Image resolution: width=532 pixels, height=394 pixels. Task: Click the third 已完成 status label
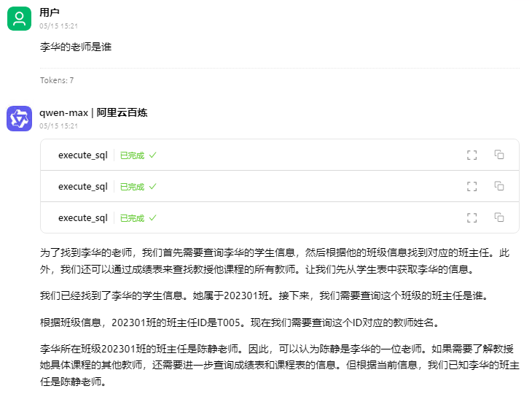[133, 218]
